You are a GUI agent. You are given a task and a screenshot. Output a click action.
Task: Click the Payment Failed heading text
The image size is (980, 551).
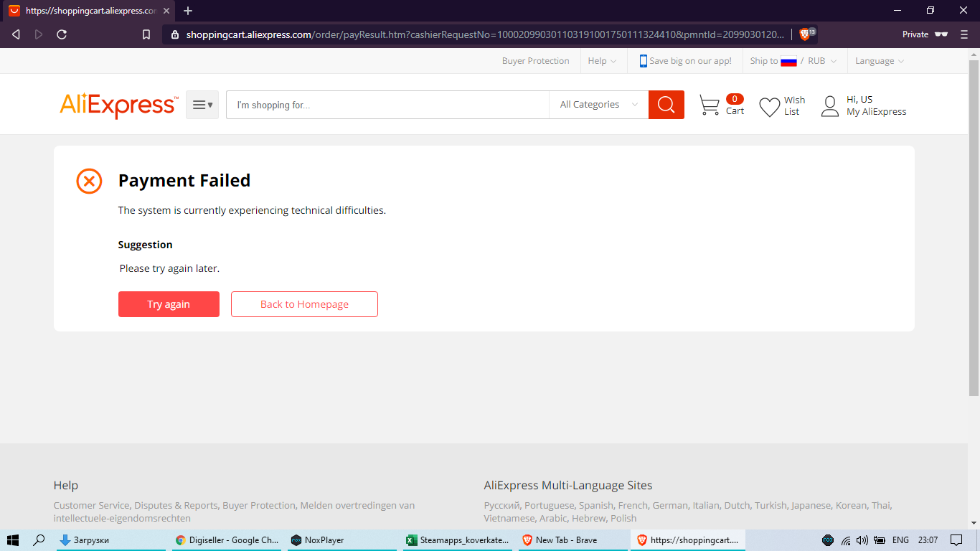click(x=184, y=181)
